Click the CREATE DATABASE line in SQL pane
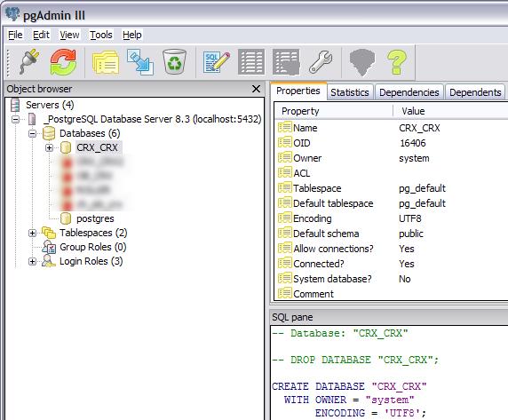508x420 pixels. coord(349,386)
